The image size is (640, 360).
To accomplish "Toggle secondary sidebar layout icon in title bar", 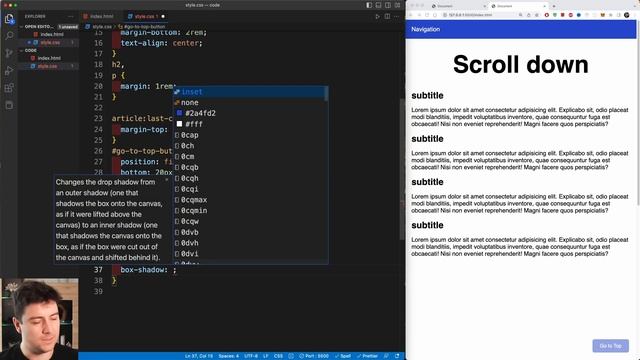I will [x=388, y=5].
